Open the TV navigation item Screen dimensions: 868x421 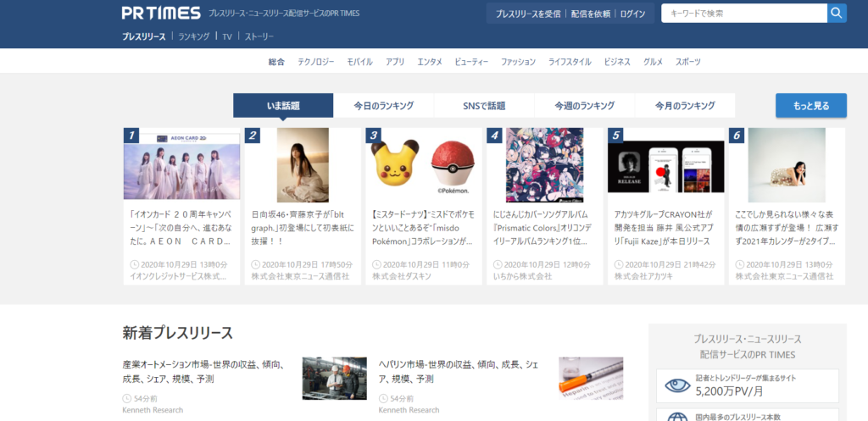[227, 36]
